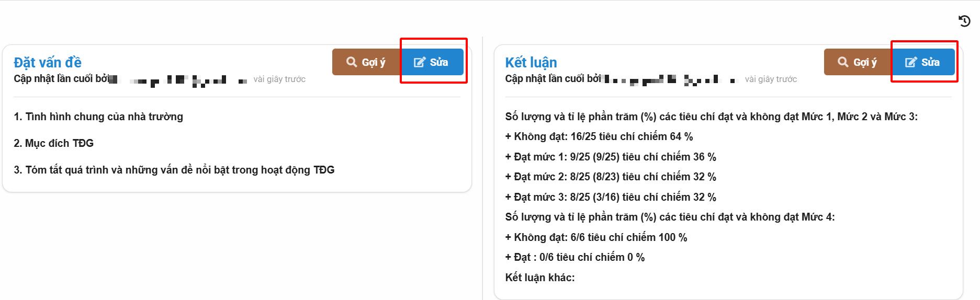980x300 pixels.
Task: Open Gợi ý suggestions for Kết luận
Action: point(858,62)
